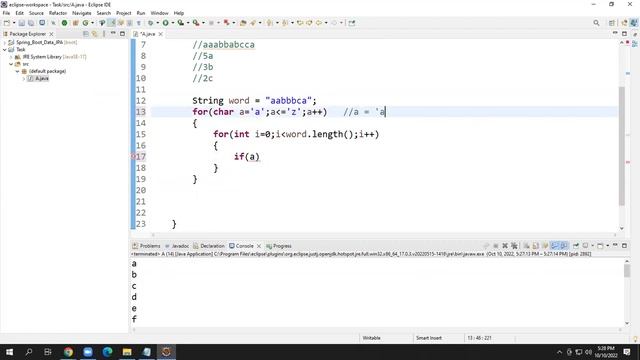Screen dimensions: 640x360
Task: Open Microsoft Edge from the taskbar
Action: tap(107, 352)
